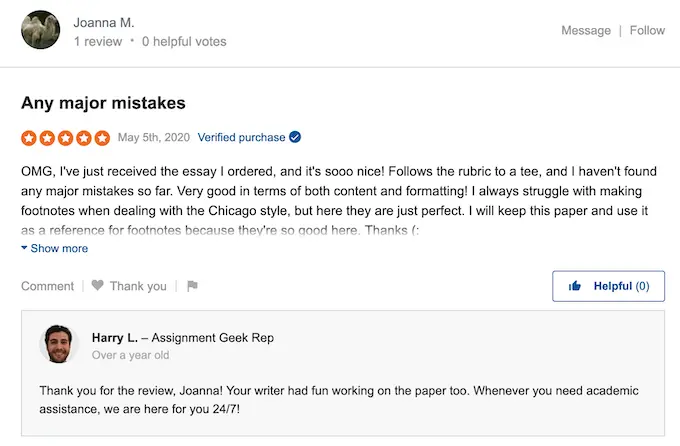Click the heart Thank you icon

click(98, 286)
